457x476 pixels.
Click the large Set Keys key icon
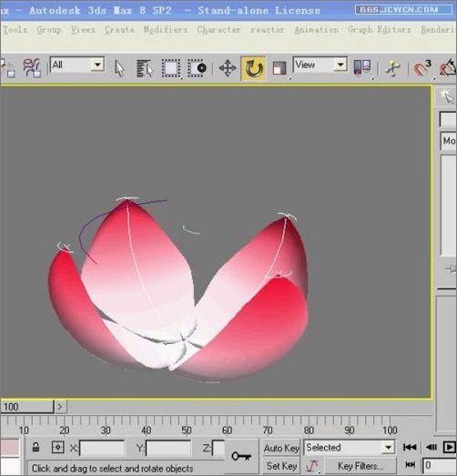click(241, 456)
